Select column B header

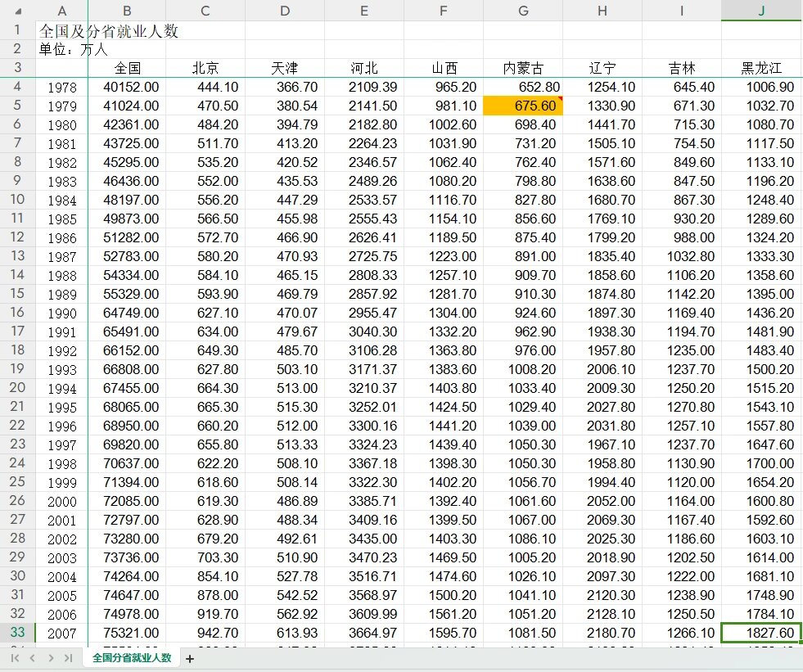coord(127,11)
